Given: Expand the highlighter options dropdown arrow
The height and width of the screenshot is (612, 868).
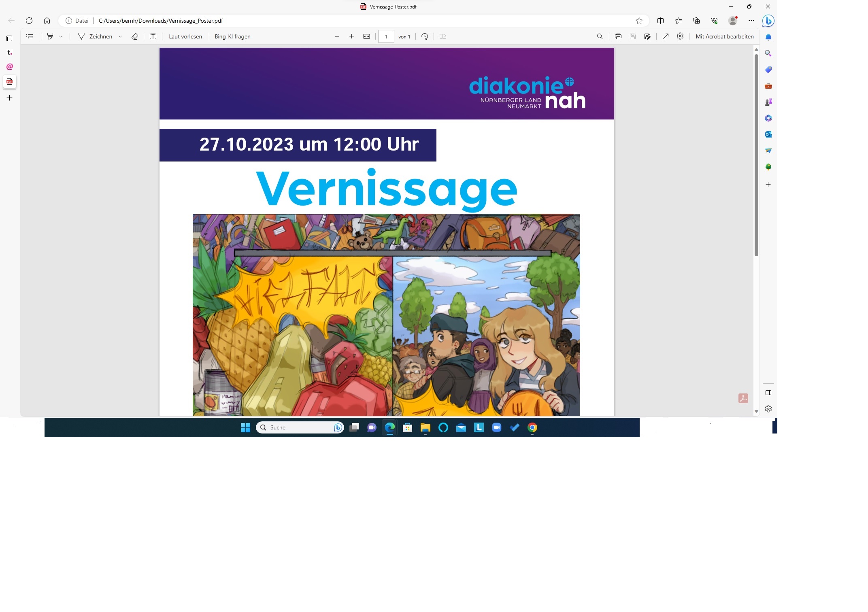Looking at the screenshot, I should (x=61, y=36).
